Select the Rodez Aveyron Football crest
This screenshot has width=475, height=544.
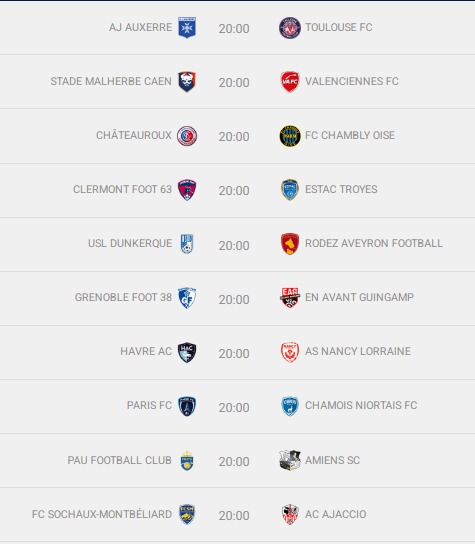290,244
